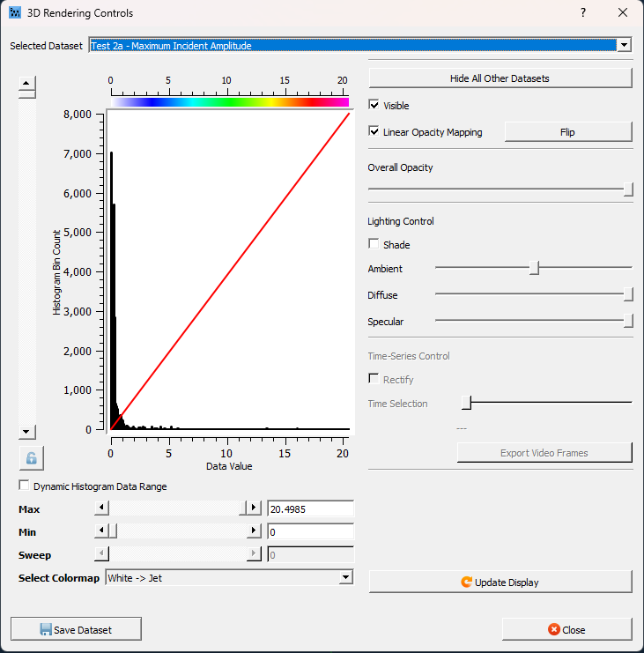Expand the Select Colormap dropdown

tap(345, 578)
